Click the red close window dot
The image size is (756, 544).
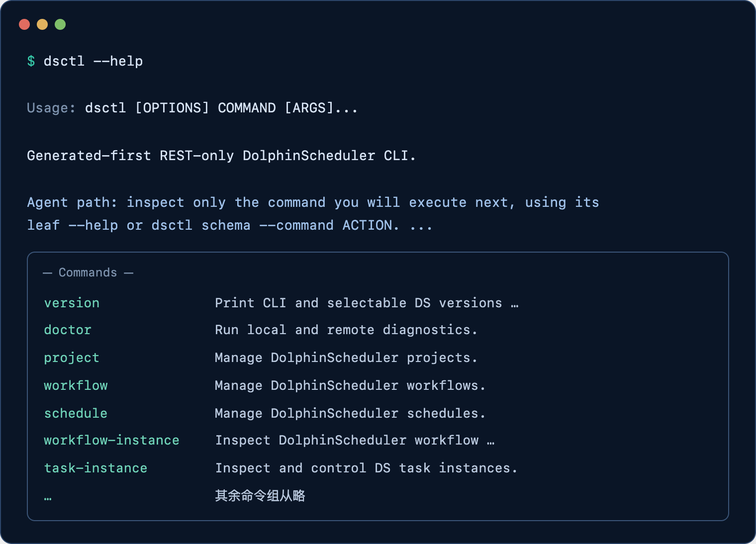(24, 24)
